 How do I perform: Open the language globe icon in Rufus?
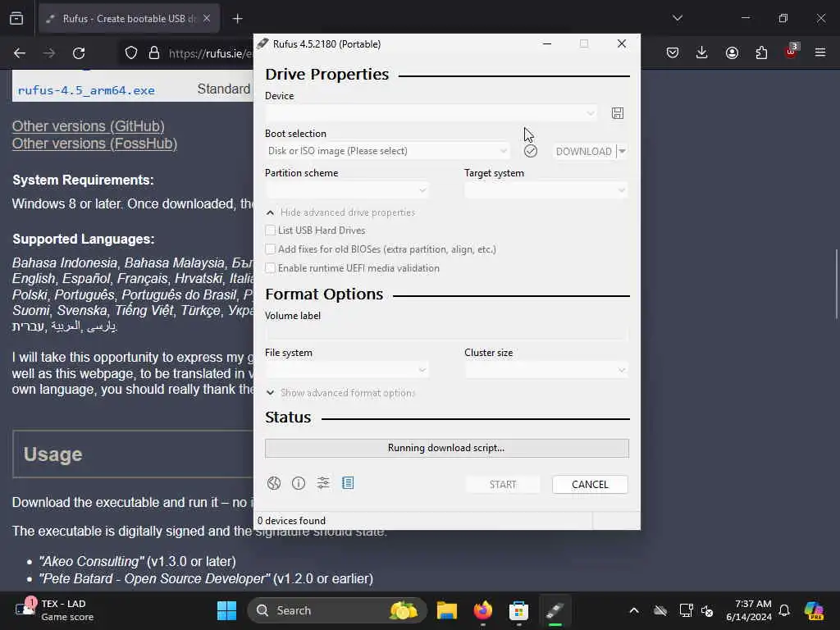point(274,483)
